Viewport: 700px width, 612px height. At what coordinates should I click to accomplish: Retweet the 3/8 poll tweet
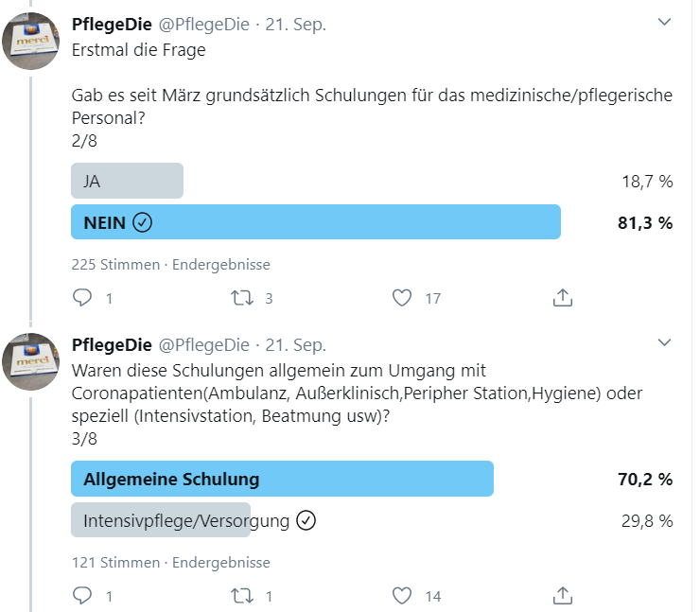coord(242,596)
